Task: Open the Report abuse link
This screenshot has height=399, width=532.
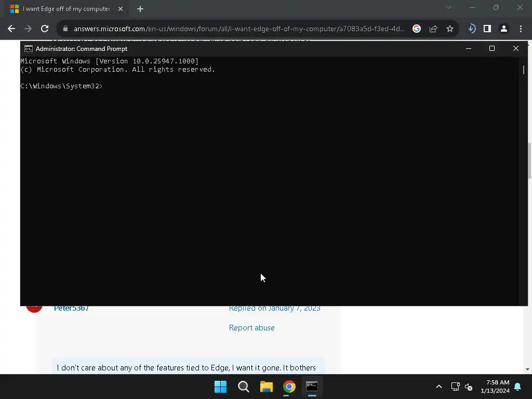Action: (x=252, y=328)
